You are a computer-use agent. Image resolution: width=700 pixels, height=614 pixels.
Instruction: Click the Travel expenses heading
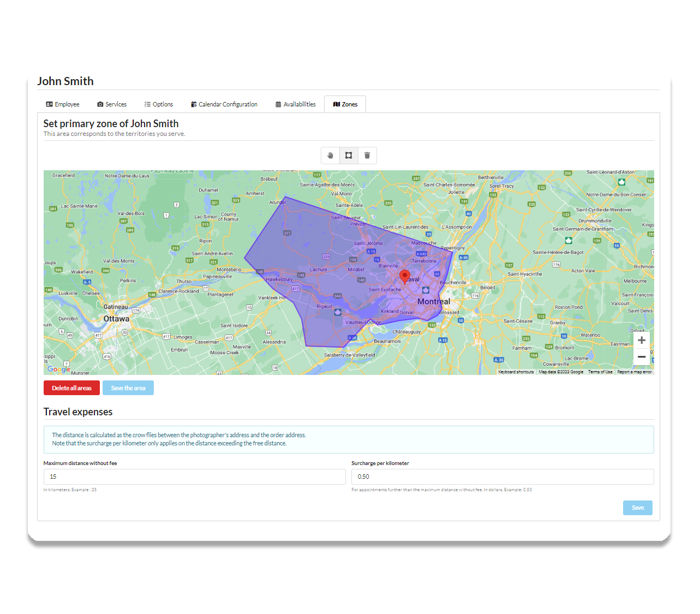(x=78, y=412)
